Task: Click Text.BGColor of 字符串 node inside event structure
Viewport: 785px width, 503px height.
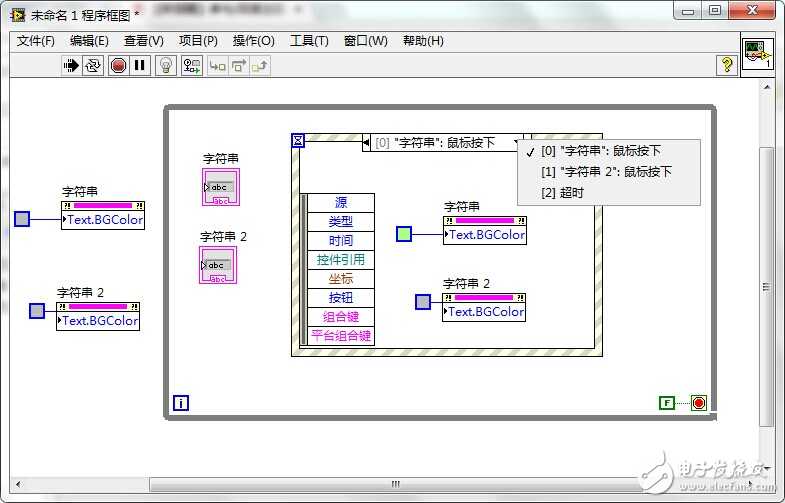Action: (x=487, y=235)
